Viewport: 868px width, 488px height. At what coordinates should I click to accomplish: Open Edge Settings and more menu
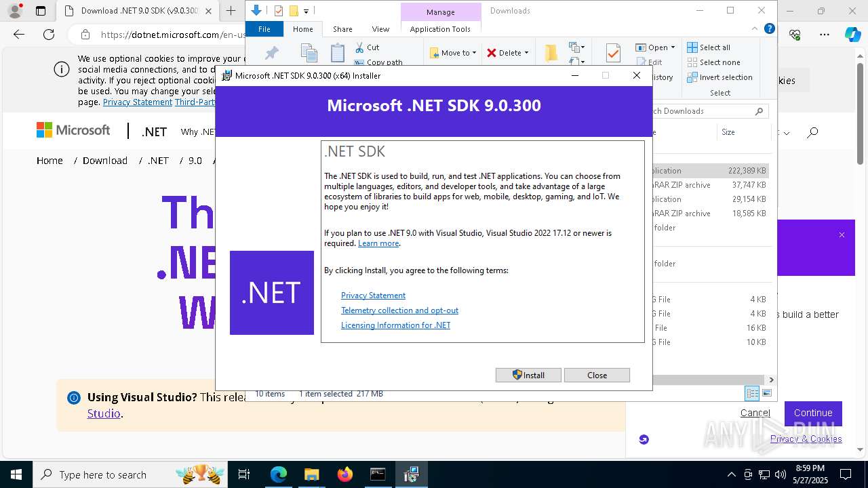pyautogui.click(x=825, y=35)
